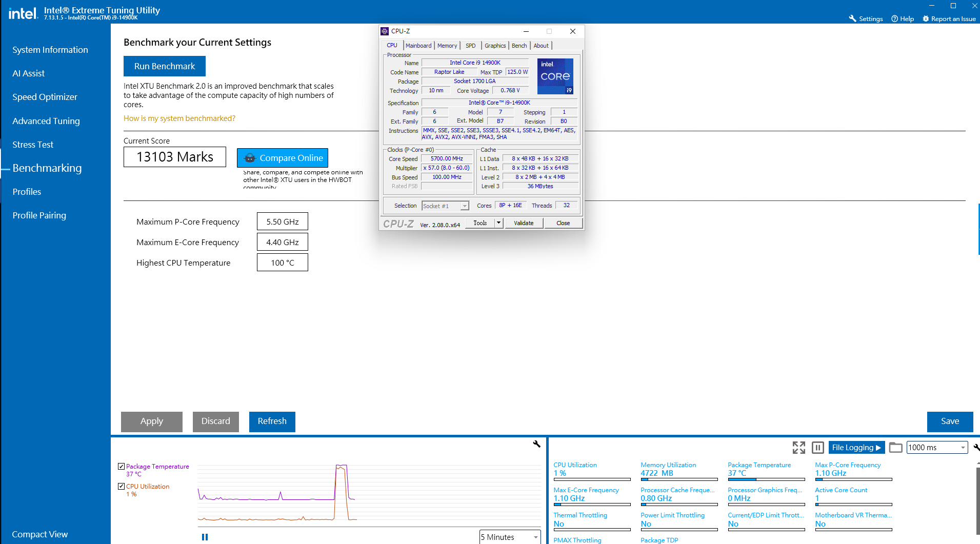
Task: Click Power Limit Throttling monitor tile
Action: (679, 521)
